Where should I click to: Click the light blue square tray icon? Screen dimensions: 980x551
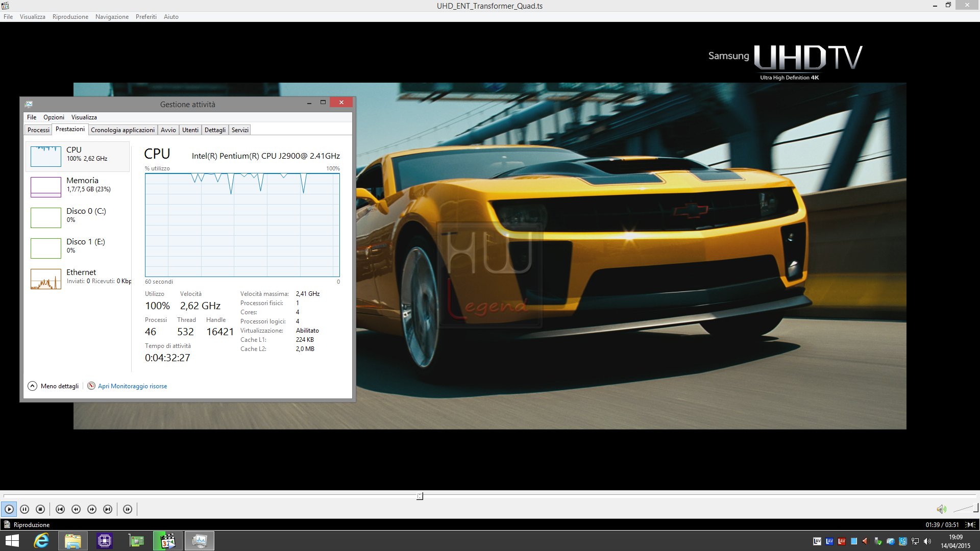[854, 541]
